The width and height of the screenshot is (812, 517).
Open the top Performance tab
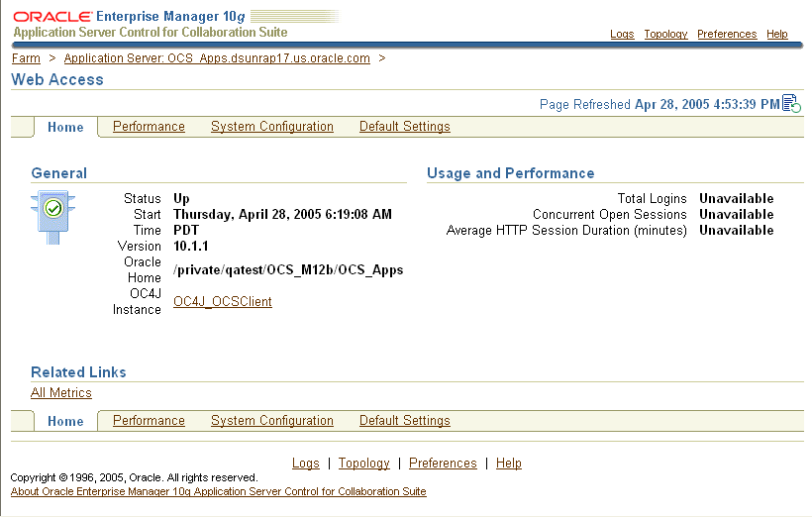click(x=149, y=127)
